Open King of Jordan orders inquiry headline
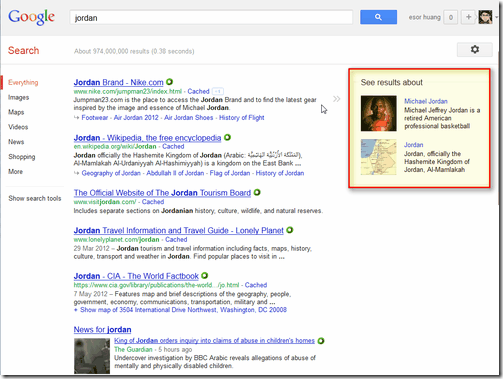The width and height of the screenshot is (503, 379). pyautogui.click(x=214, y=341)
